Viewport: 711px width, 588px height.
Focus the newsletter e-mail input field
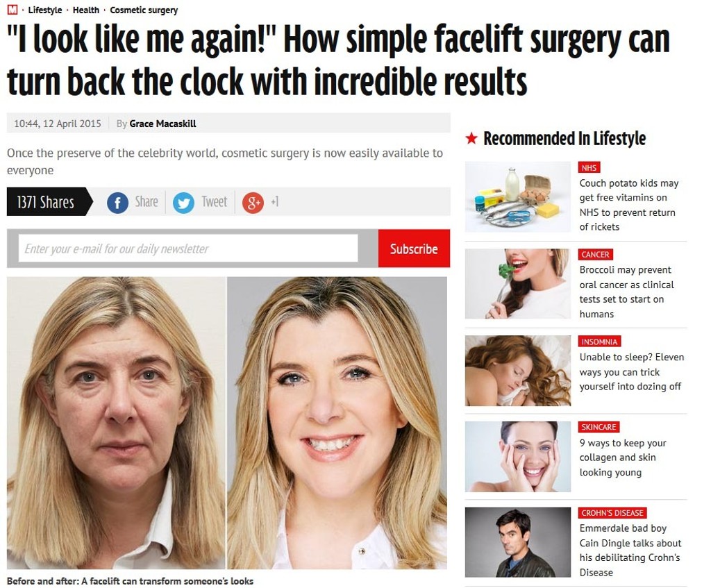[x=188, y=249]
